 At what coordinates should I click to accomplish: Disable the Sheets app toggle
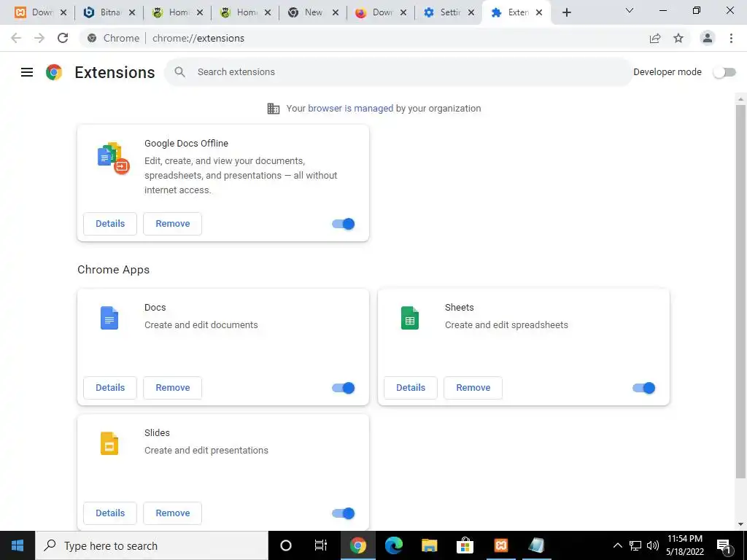pos(644,388)
